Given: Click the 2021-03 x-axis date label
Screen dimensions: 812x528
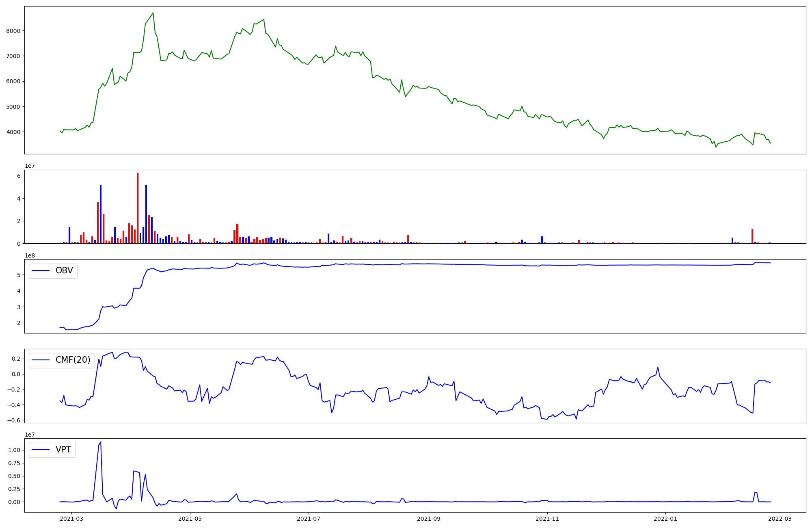Looking at the screenshot, I should (71, 519).
